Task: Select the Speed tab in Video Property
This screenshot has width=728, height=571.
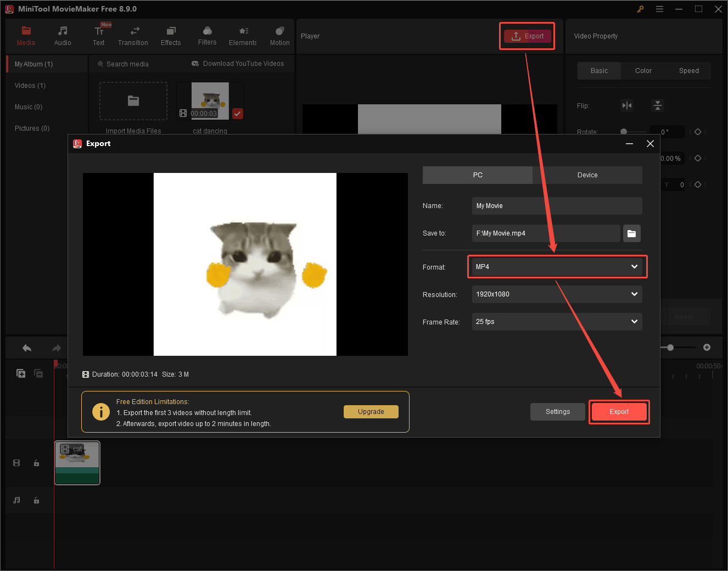Action: (x=688, y=71)
